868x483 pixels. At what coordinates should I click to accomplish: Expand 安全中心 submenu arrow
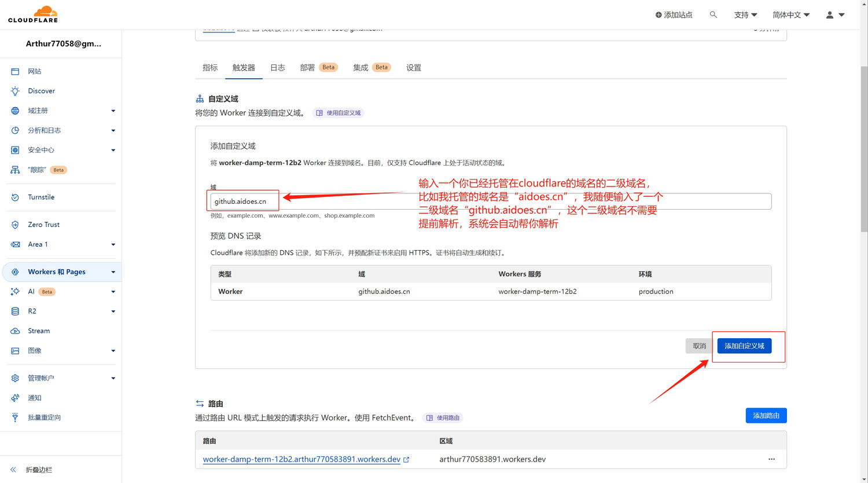click(x=113, y=150)
